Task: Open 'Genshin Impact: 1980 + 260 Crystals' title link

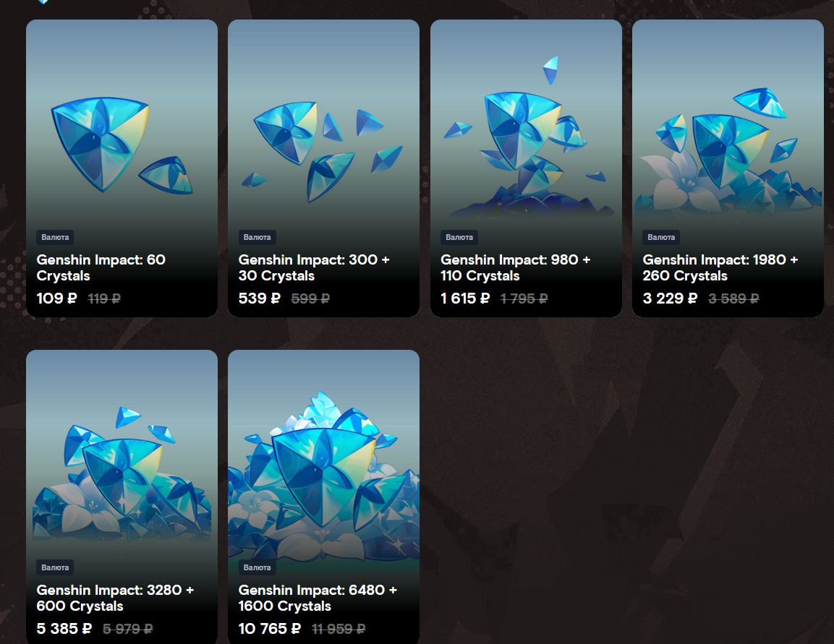Action: [720, 268]
